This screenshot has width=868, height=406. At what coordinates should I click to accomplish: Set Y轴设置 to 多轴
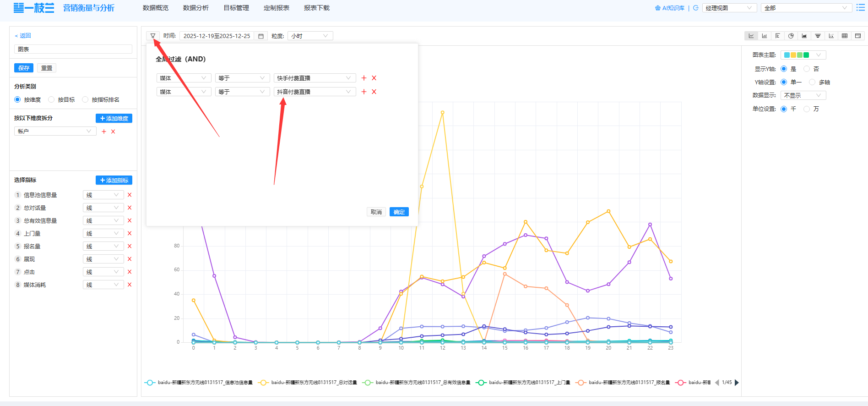[x=812, y=82]
